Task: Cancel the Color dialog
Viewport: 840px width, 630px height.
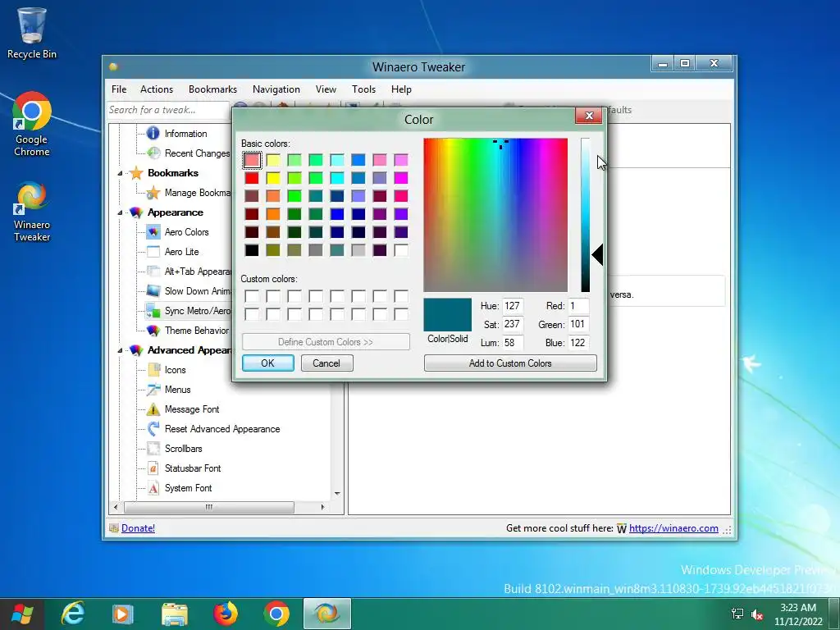Action: (326, 363)
